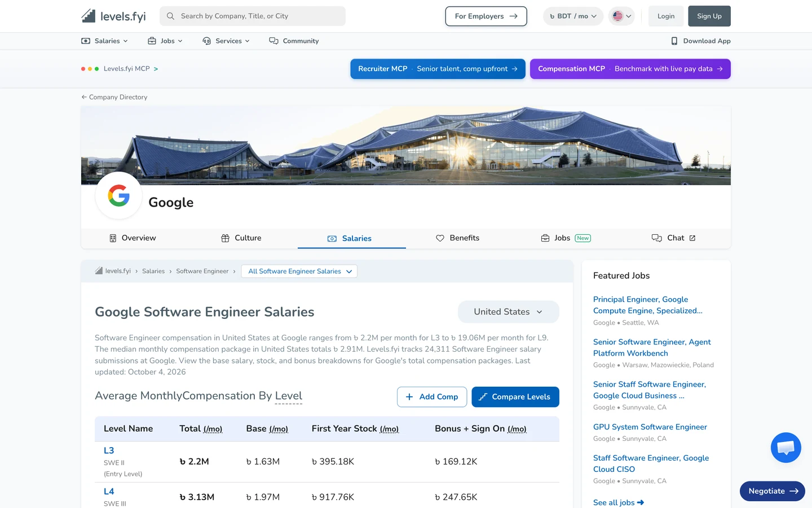Click the levels.fyi logo in header
The image size is (812, 508).
(113, 16)
